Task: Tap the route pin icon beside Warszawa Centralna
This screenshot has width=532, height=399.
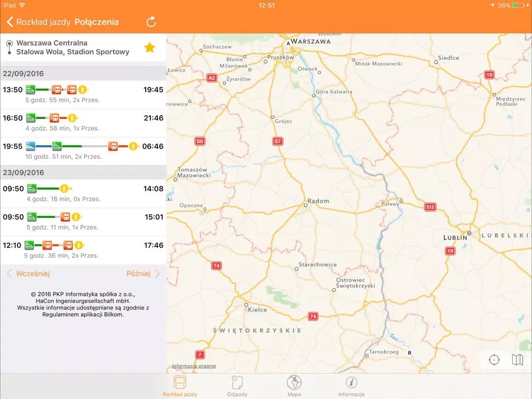Action: coord(9,47)
